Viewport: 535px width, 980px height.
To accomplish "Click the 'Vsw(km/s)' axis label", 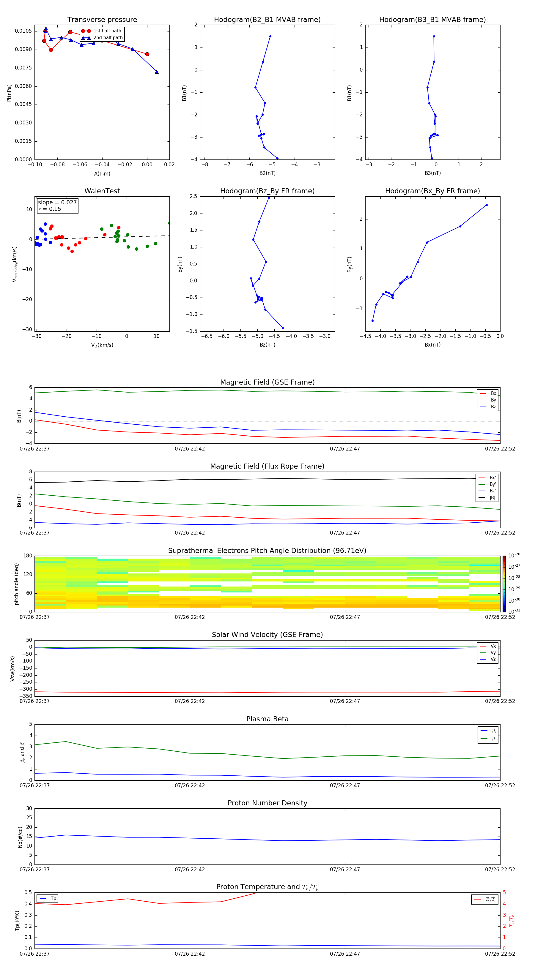I will pyautogui.click(x=12, y=668).
